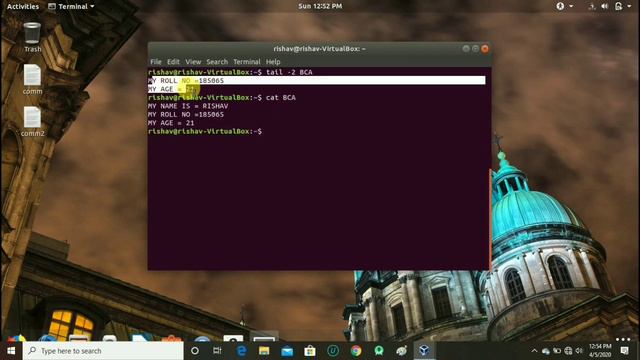Click the 'MY NAME IS = RISHAV' line
The width and height of the screenshot is (640, 360).
point(188,106)
